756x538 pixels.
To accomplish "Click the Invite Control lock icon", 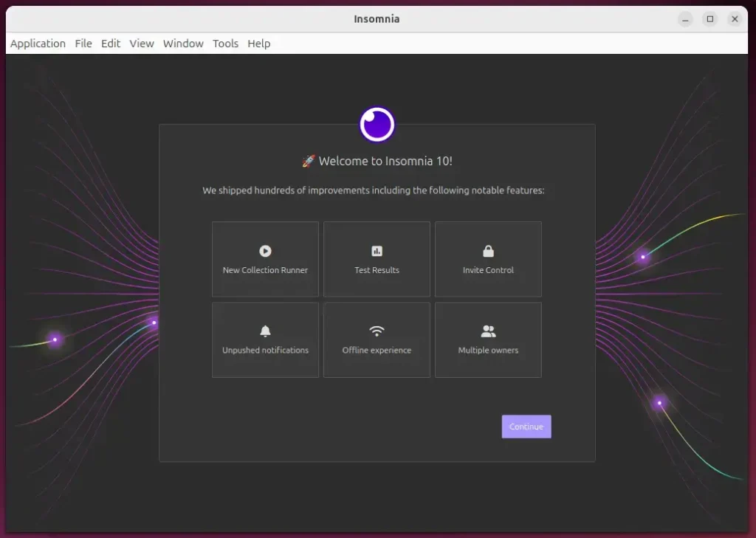I will [x=488, y=251].
